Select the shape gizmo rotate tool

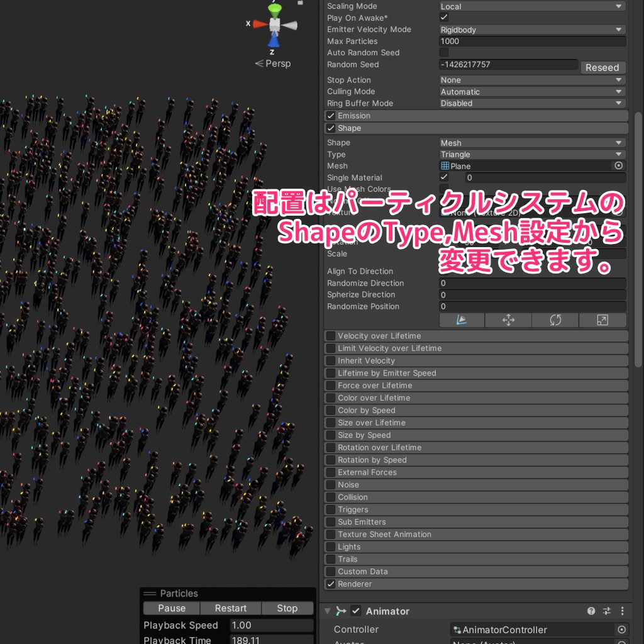pos(555,320)
